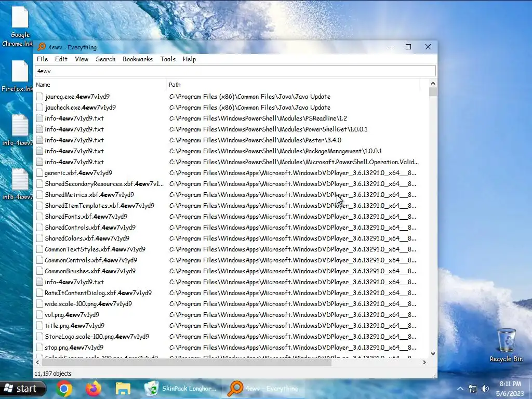Launch Chrome from the taskbar
Image resolution: width=532 pixels, height=399 pixels.
[64, 389]
